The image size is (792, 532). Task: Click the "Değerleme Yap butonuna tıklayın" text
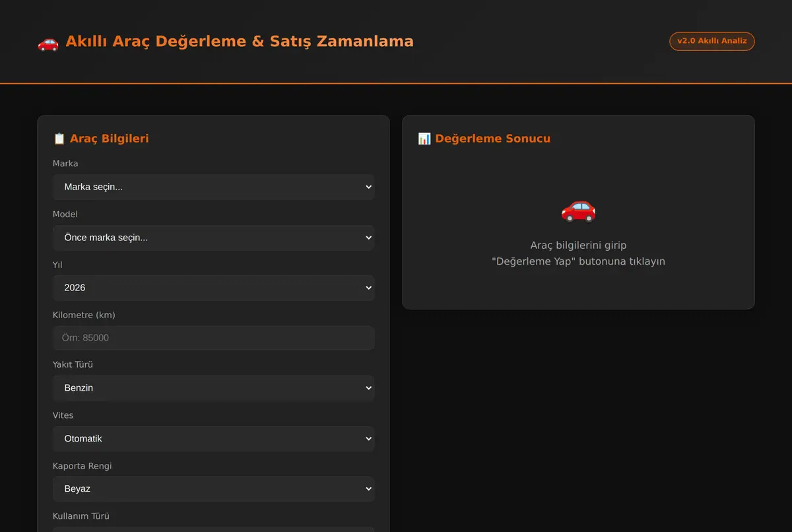point(578,261)
